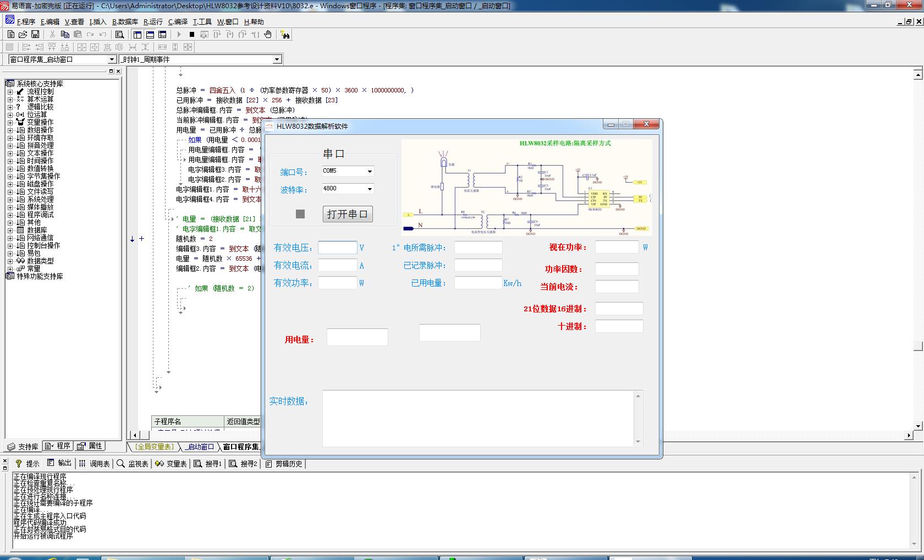Image resolution: width=924 pixels, height=560 pixels.
Task: Paste code using the Paste toolbar icon
Action: click(x=79, y=34)
